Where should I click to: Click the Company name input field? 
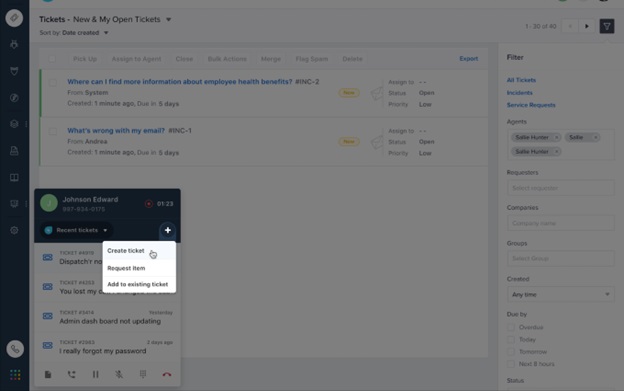[x=560, y=223]
